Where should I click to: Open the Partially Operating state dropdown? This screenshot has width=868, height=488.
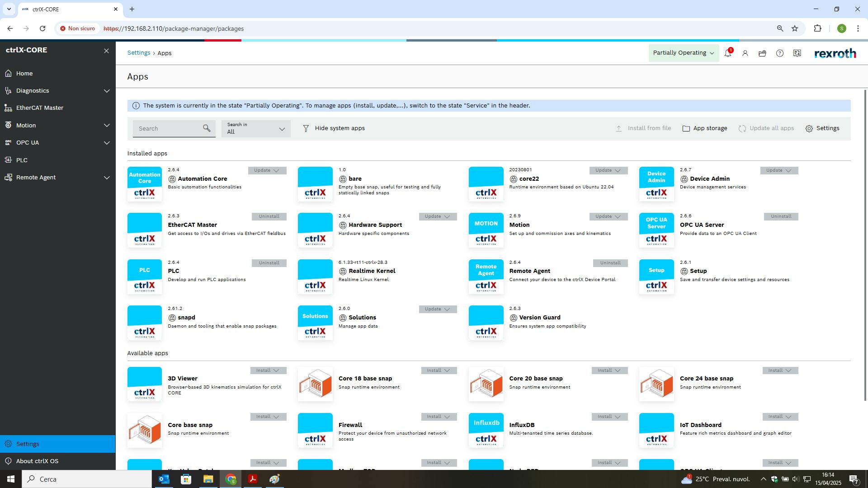(683, 53)
